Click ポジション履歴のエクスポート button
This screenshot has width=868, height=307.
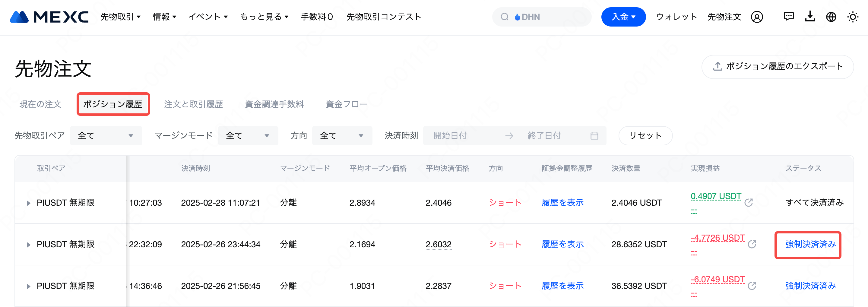777,67
